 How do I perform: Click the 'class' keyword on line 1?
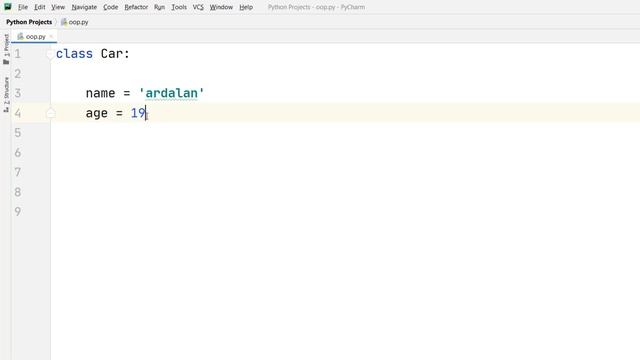coord(74,54)
